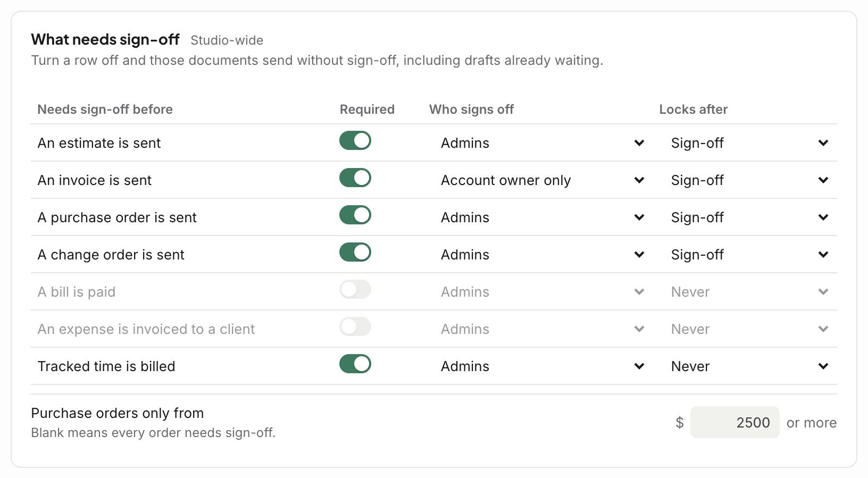Click the 'An estimate is sent' row label
The image size is (868, 478).
(99, 143)
